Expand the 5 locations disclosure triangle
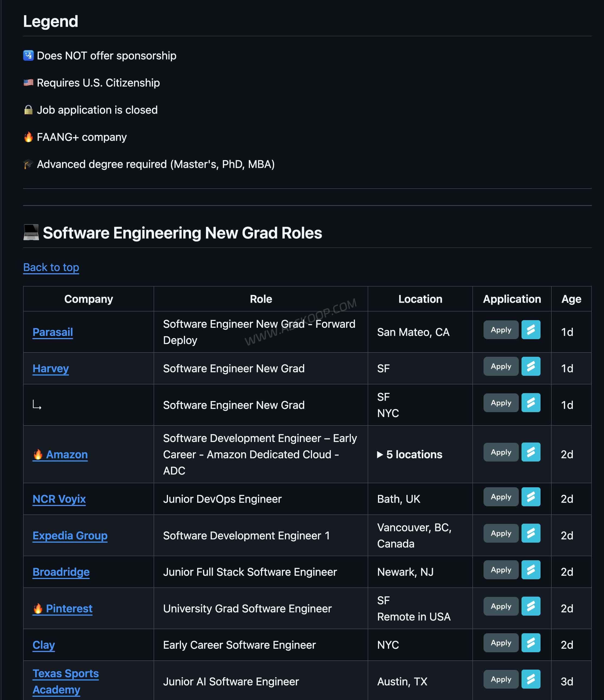604x700 pixels. coord(380,454)
